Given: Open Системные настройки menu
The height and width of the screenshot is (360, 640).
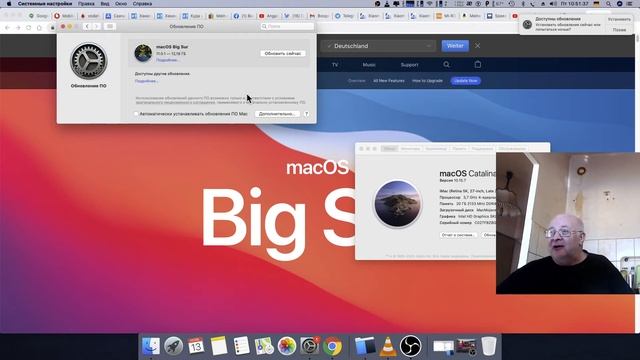Looking at the screenshot, I should click(44, 4).
